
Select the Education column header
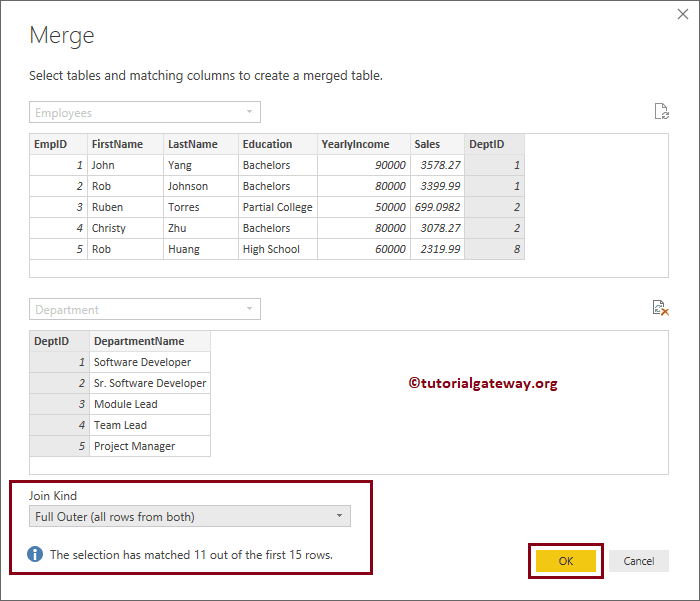point(278,144)
